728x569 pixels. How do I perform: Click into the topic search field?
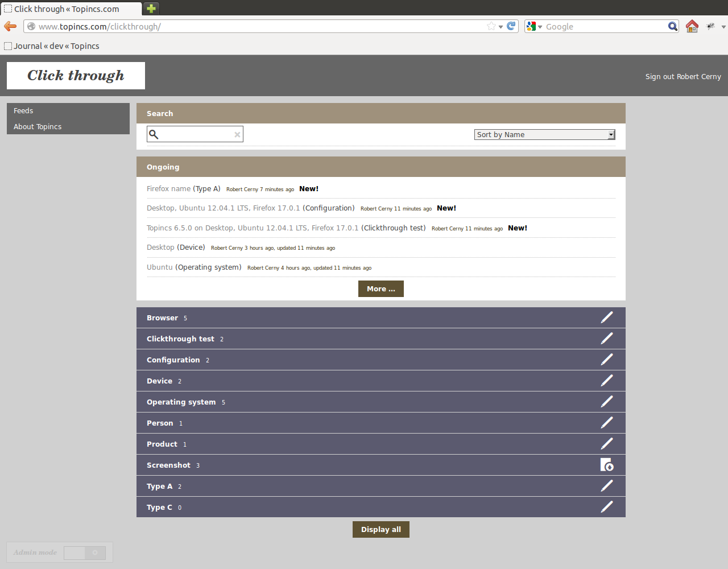(x=196, y=135)
